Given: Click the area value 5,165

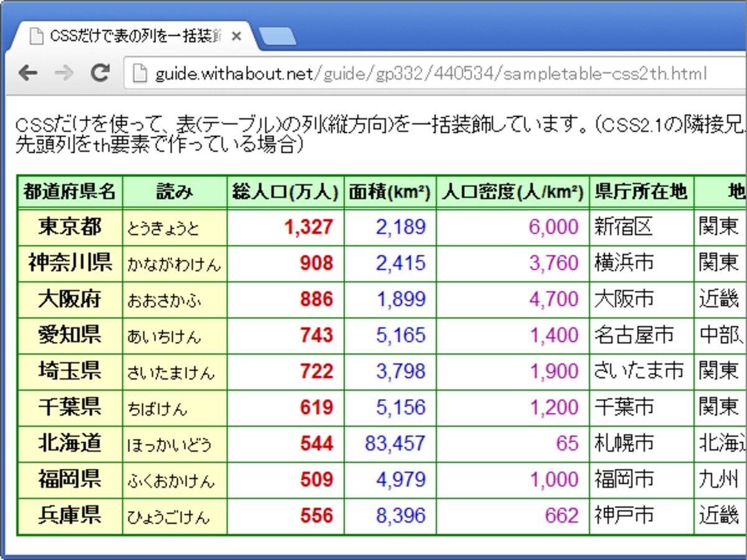Looking at the screenshot, I should click(x=401, y=336).
